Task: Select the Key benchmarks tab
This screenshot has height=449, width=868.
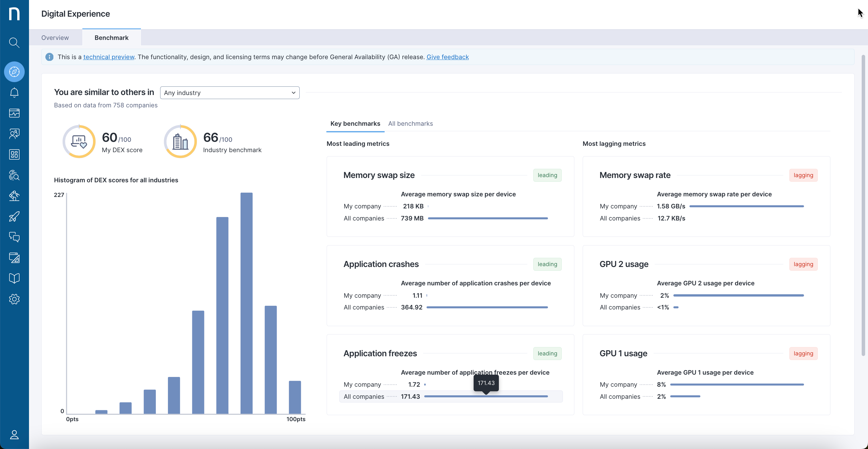Action: tap(355, 124)
